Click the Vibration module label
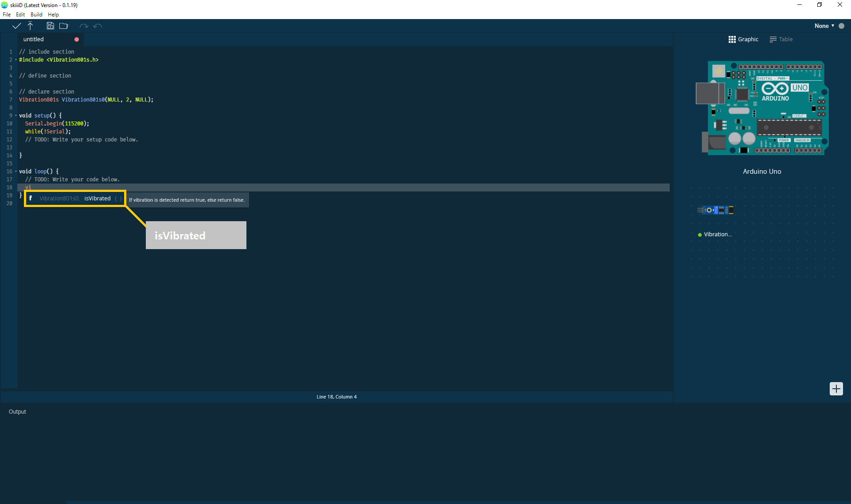The height and width of the screenshot is (504, 851). (717, 234)
